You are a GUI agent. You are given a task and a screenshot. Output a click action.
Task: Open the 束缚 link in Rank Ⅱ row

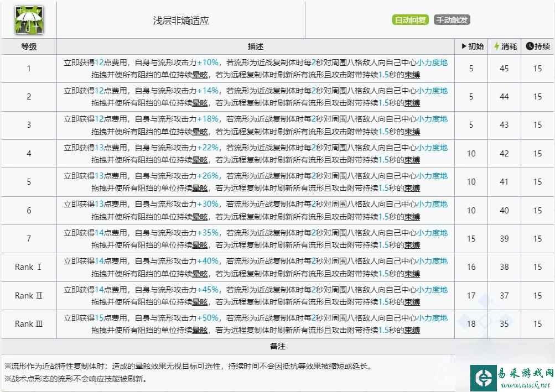412,302
